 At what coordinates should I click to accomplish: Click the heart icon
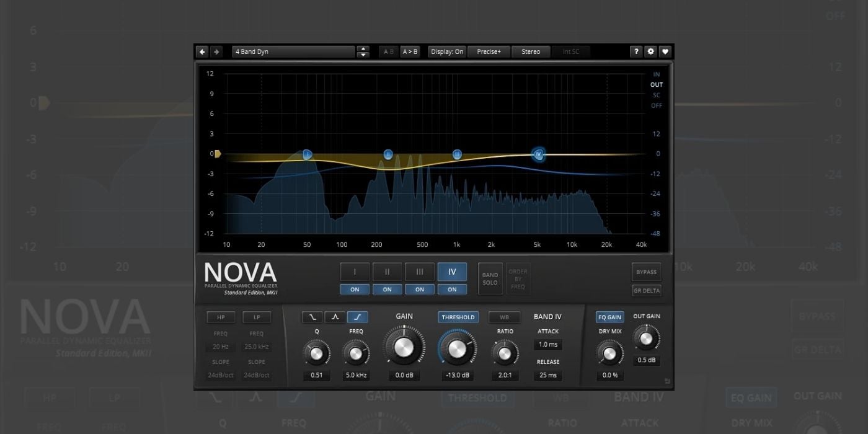click(665, 51)
